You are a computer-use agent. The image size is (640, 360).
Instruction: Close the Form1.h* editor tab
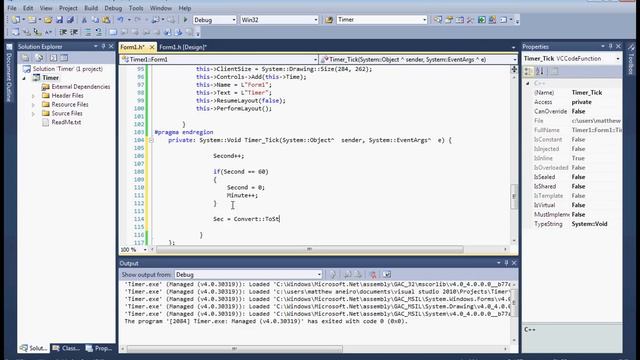(x=152, y=47)
